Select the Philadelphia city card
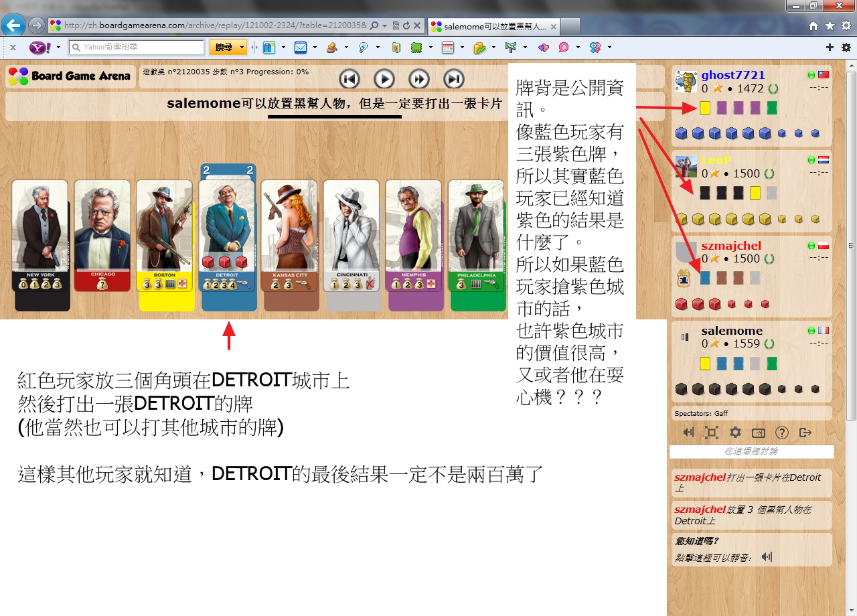This screenshot has height=616, width=857. 476,236
